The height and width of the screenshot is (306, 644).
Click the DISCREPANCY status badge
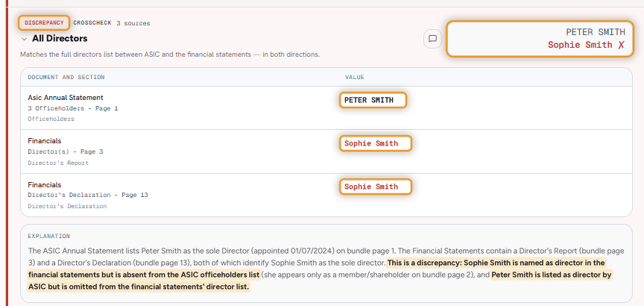44,22
